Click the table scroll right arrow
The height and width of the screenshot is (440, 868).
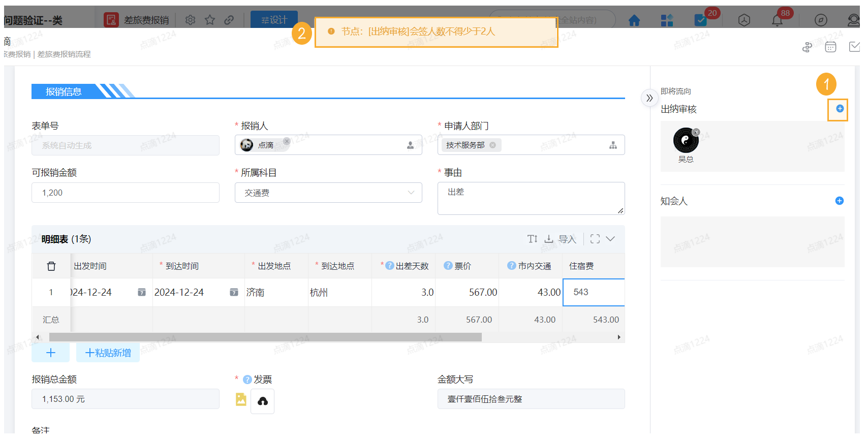tap(619, 337)
